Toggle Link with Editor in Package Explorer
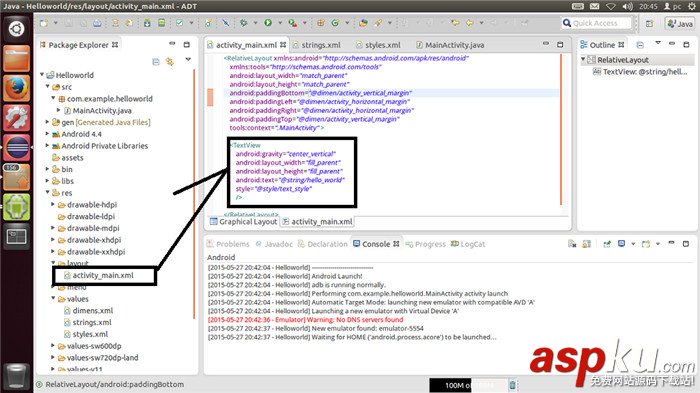700x393 pixels. point(170,62)
